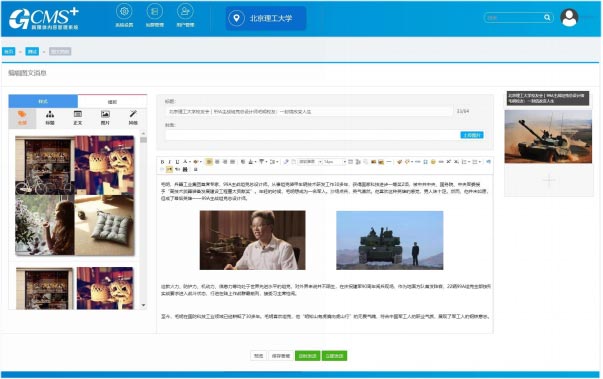
Task: Click the template list scroll-up arrow
Action: click(x=143, y=133)
